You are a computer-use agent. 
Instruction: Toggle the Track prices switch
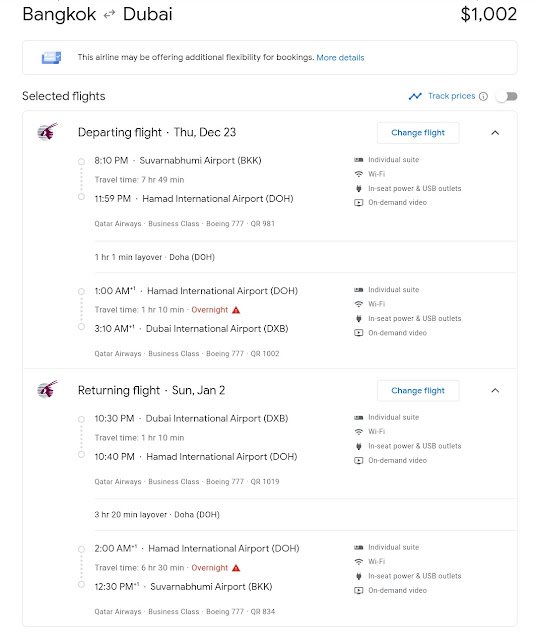pyautogui.click(x=507, y=96)
